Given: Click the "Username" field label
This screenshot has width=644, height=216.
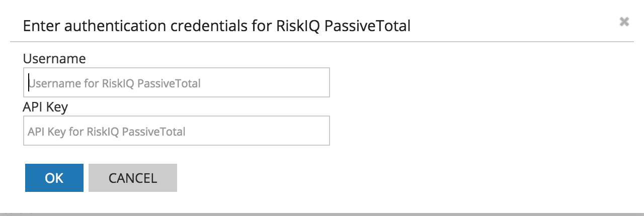Looking at the screenshot, I should [x=54, y=59].
